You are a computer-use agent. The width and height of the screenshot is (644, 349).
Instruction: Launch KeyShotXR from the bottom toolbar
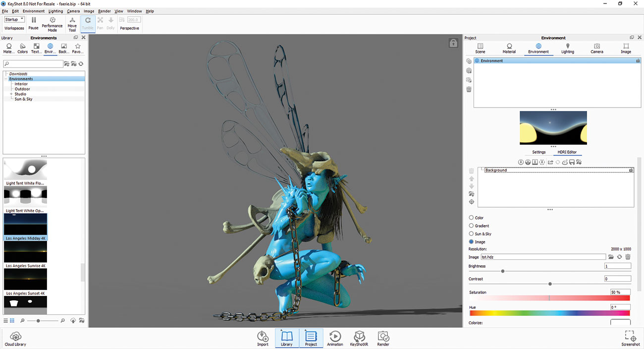(359, 339)
